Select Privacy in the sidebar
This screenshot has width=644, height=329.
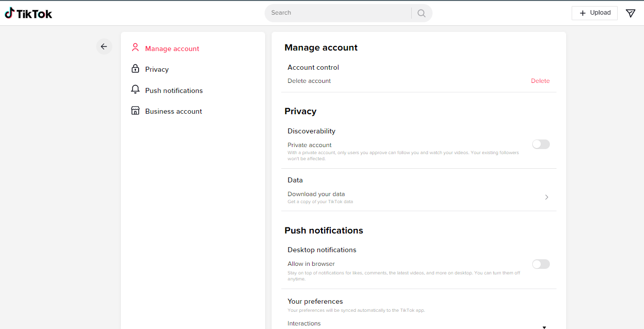pos(157,69)
